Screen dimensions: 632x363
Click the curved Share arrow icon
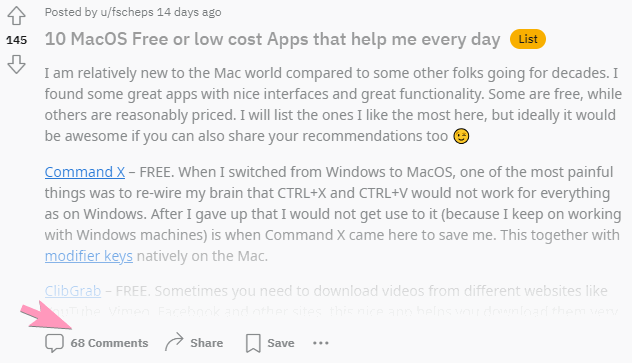174,342
